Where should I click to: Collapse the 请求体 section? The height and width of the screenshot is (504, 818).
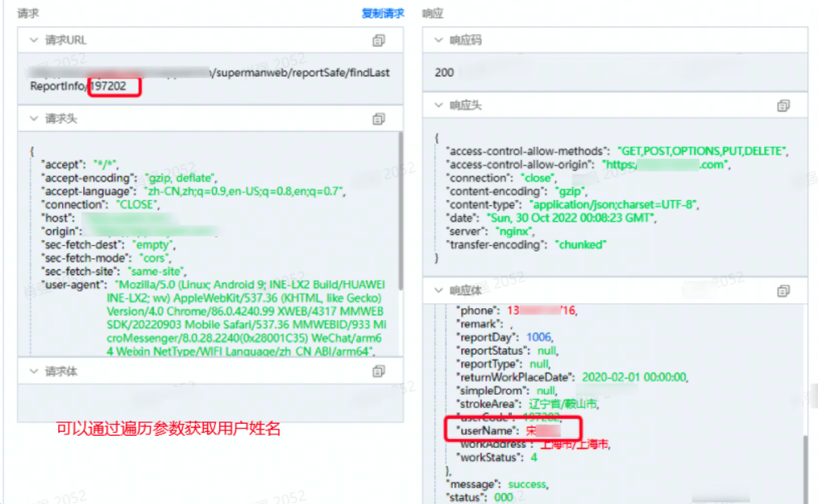[34, 371]
